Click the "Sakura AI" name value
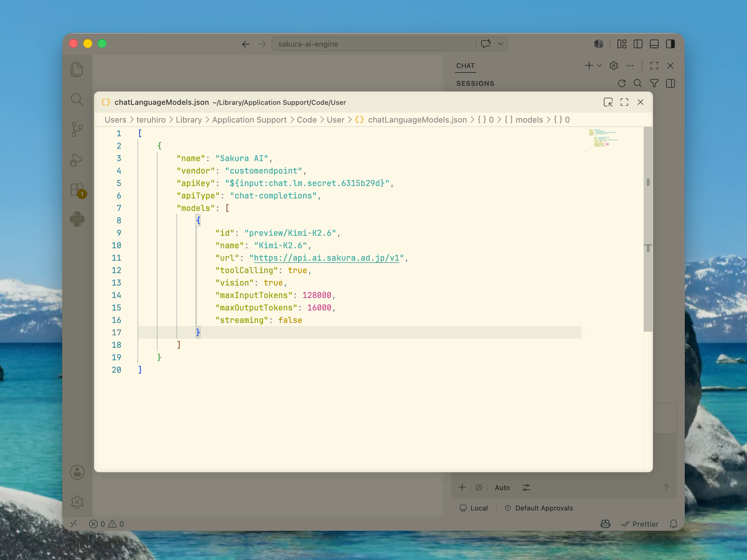Image resolution: width=747 pixels, height=560 pixels. click(242, 158)
